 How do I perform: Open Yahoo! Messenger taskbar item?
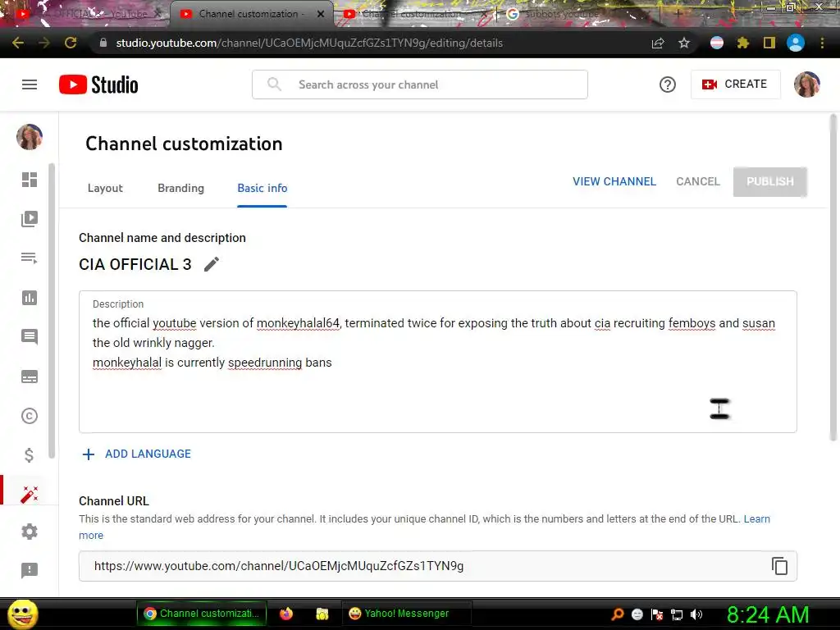pyautogui.click(x=407, y=614)
